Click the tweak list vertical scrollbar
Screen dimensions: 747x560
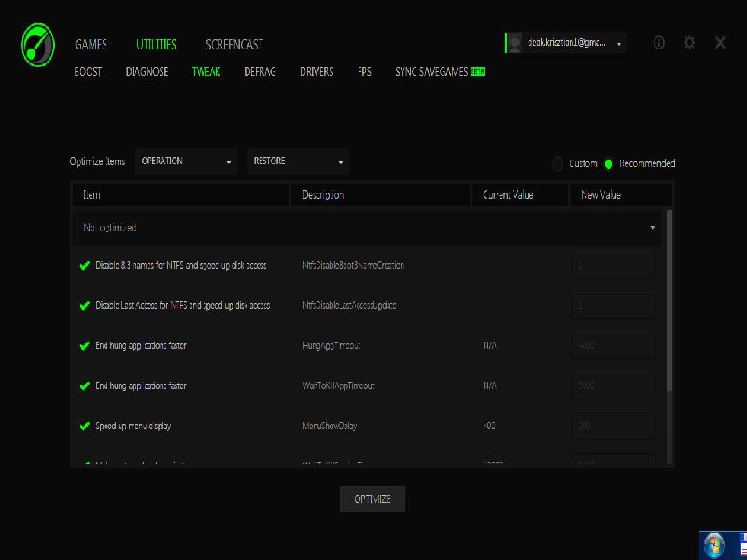point(669,300)
